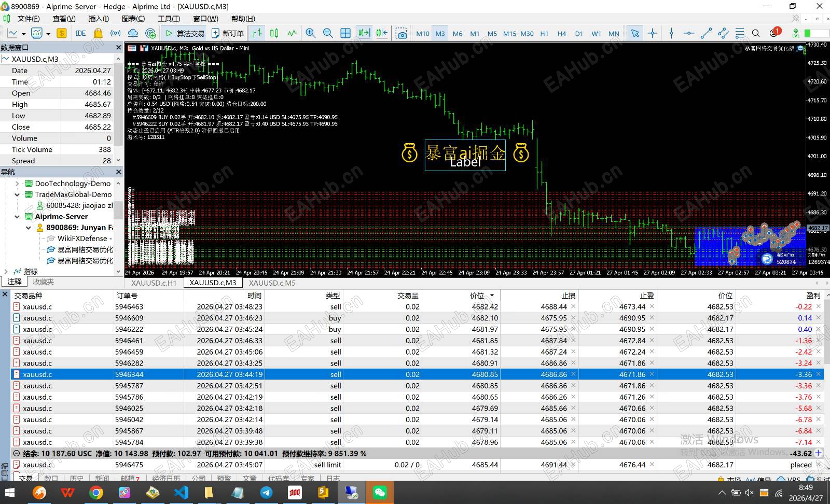Viewport: 830px width, 504px height.
Task: Click the price column sort arrow
Action: click(x=492, y=295)
